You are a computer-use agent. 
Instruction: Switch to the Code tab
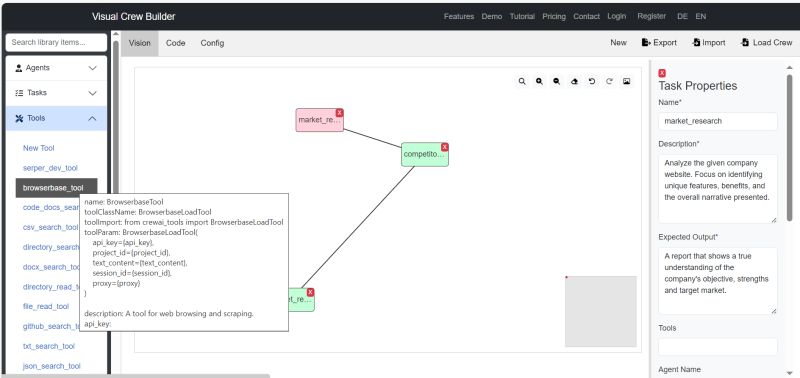click(176, 43)
